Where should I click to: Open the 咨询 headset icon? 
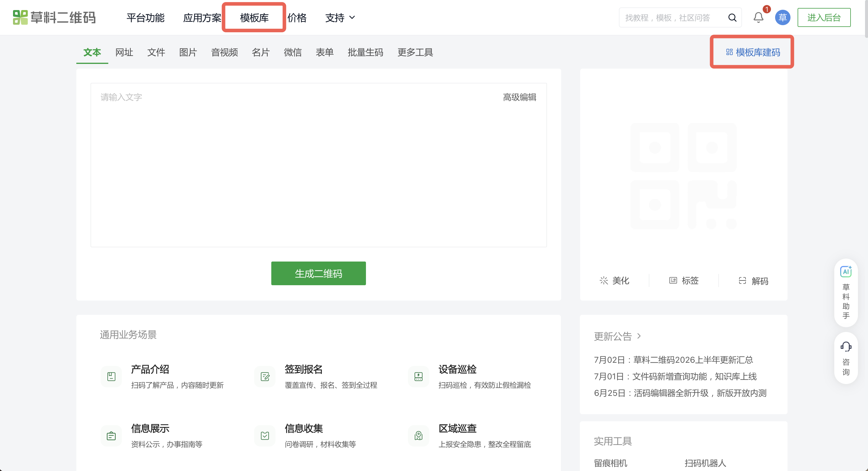846,346
